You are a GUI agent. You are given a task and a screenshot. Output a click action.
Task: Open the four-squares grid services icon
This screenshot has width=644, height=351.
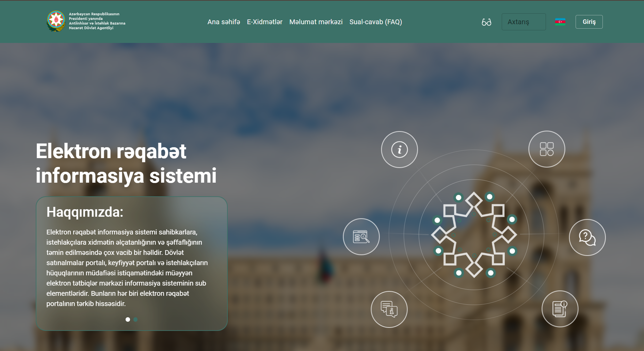pos(547,149)
